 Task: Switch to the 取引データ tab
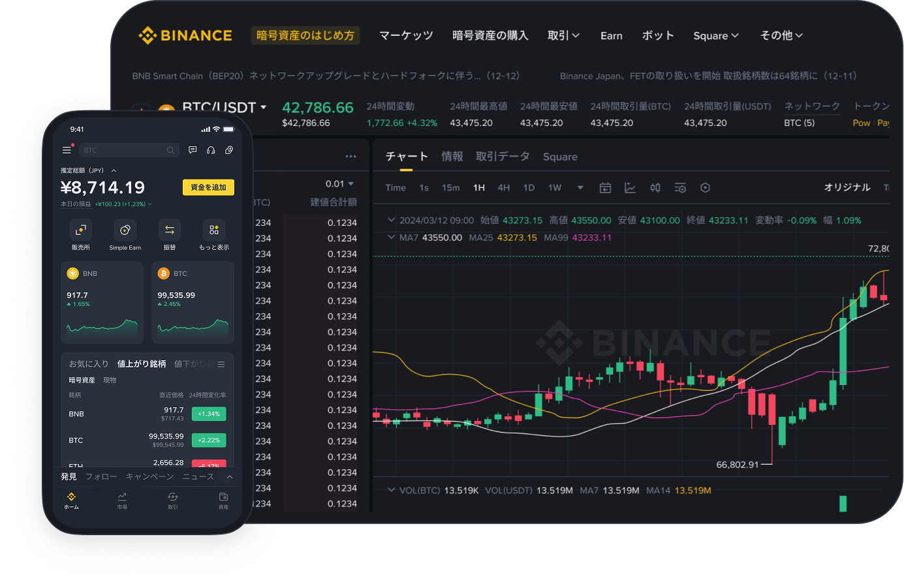[502, 157]
